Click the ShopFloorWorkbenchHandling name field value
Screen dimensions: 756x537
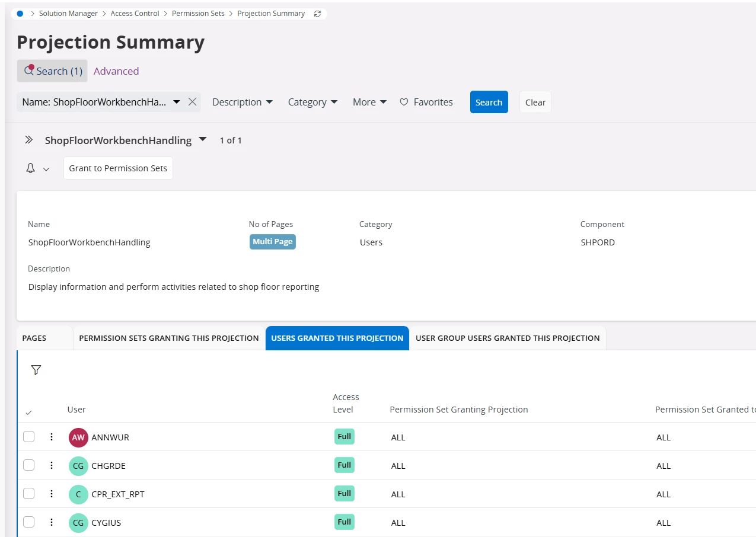[x=90, y=242]
